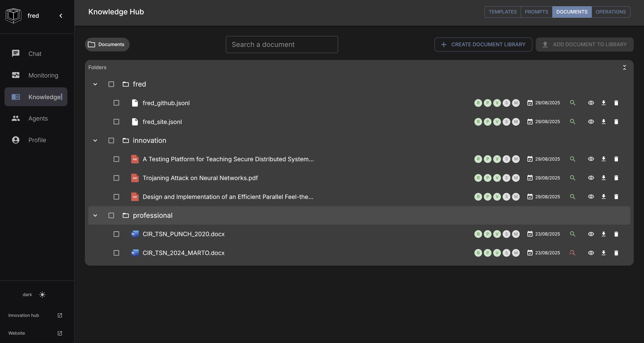644x343 pixels.
Task: Switch to the Prompts tab
Action: [536, 12]
